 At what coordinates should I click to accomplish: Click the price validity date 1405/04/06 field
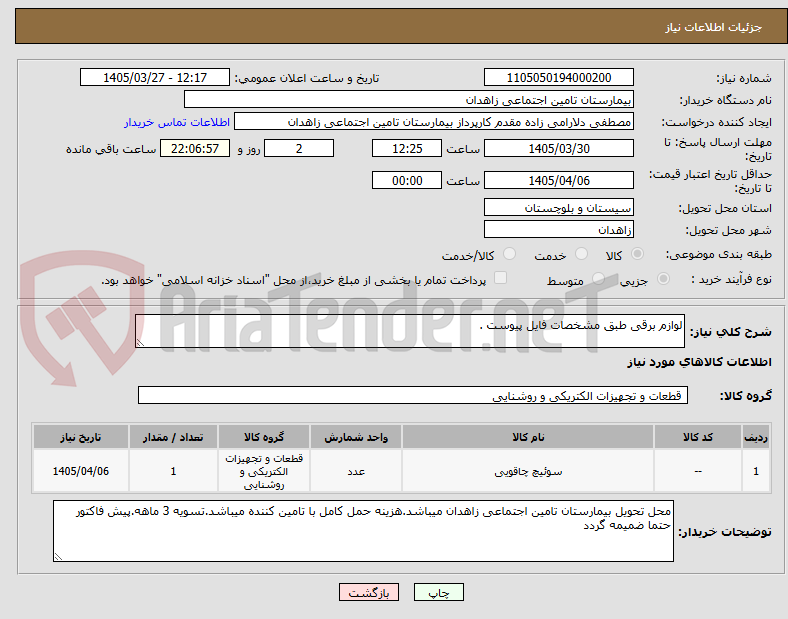[x=558, y=180]
